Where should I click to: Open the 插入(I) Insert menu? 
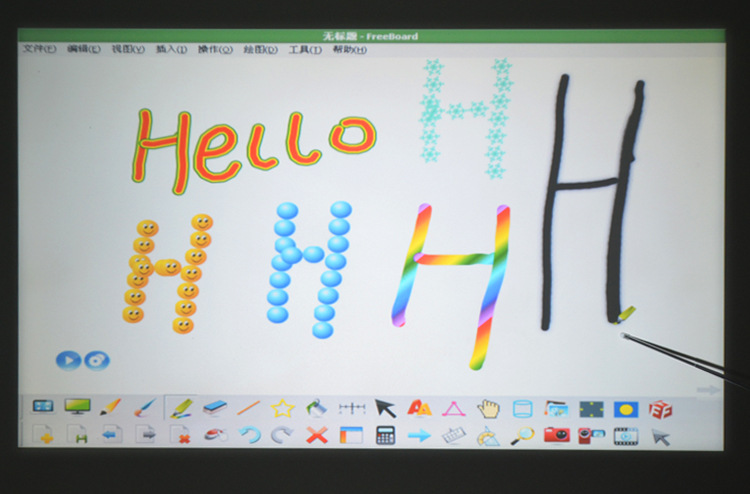coord(171,49)
